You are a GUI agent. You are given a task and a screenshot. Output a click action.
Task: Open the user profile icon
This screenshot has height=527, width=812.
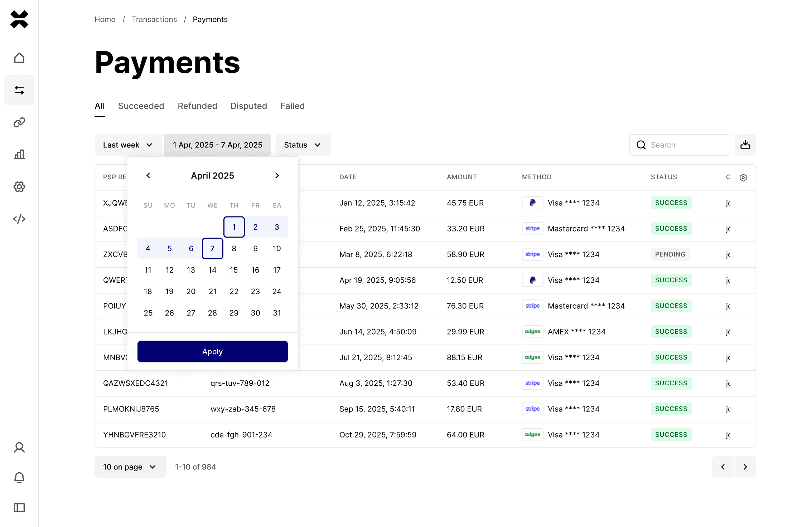19,448
